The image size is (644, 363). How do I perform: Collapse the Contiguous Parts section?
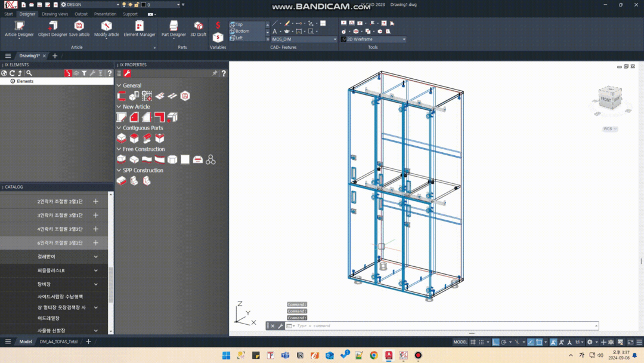[x=119, y=128]
